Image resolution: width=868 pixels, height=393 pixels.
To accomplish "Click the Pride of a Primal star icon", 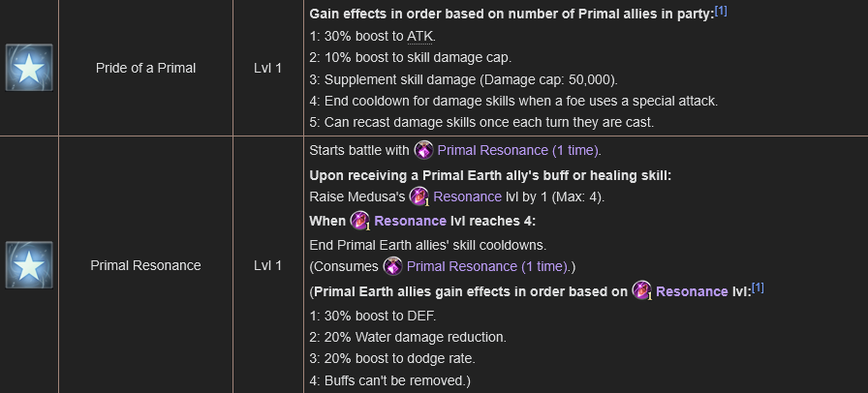I will [x=29, y=68].
